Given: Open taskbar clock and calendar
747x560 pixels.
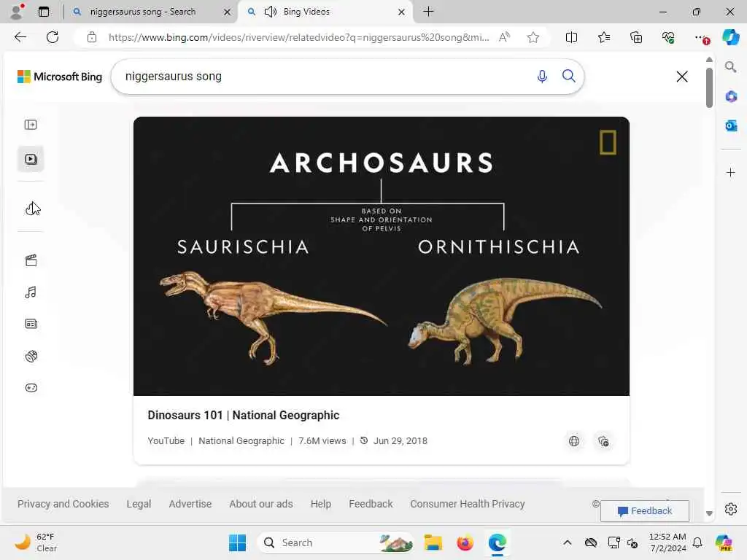Looking at the screenshot, I should [667, 542].
